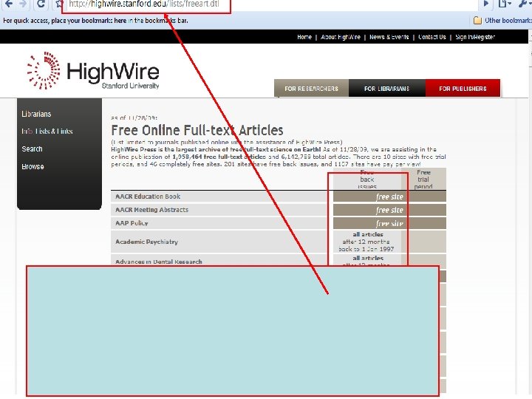Open Contact Us link
The width and height of the screenshot is (532, 399).
[432, 37]
